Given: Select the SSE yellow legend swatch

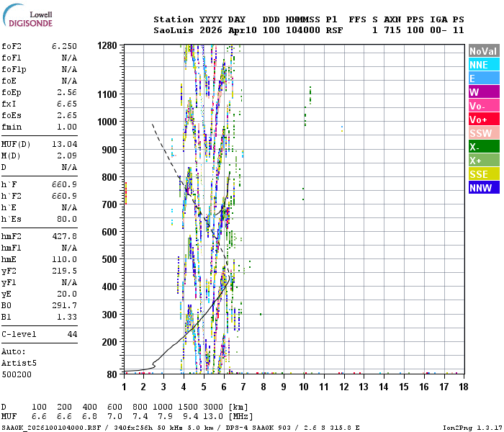Looking at the screenshot, I should (484, 174).
